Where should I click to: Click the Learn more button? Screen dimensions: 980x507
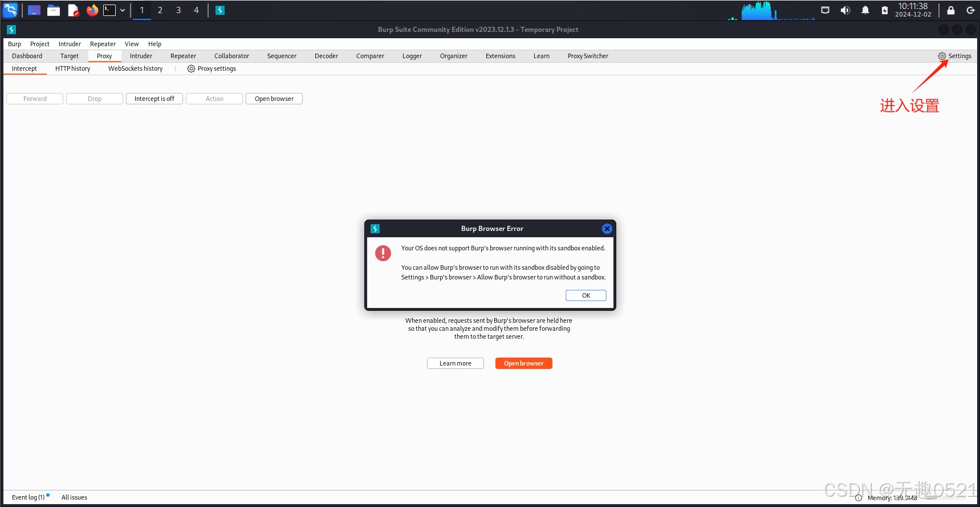[x=456, y=363]
